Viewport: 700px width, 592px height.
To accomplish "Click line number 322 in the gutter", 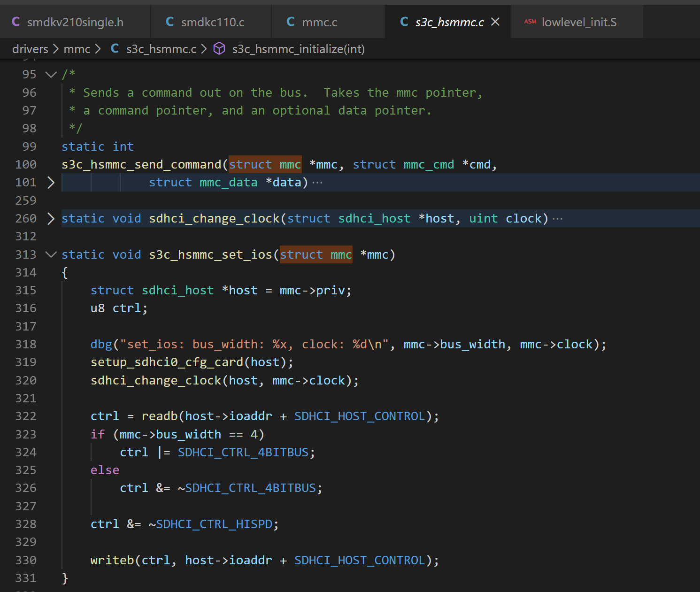I will click(x=26, y=416).
